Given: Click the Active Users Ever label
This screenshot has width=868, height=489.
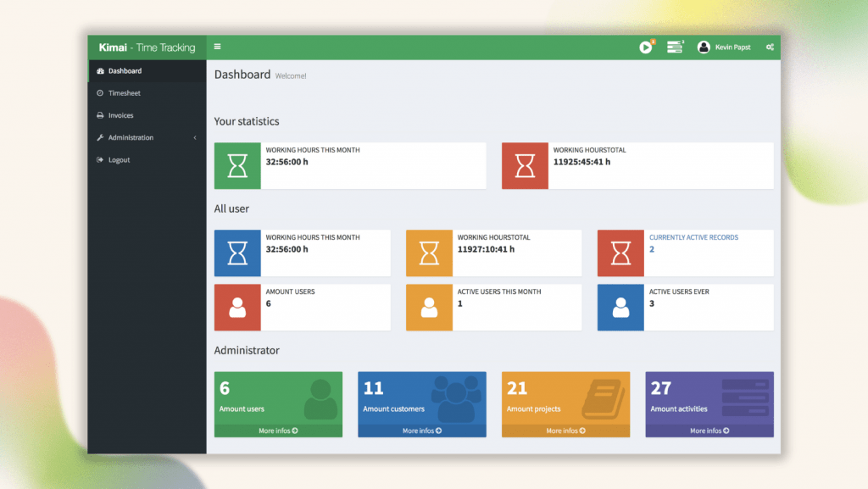Looking at the screenshot, I should (x=679, y=292).
